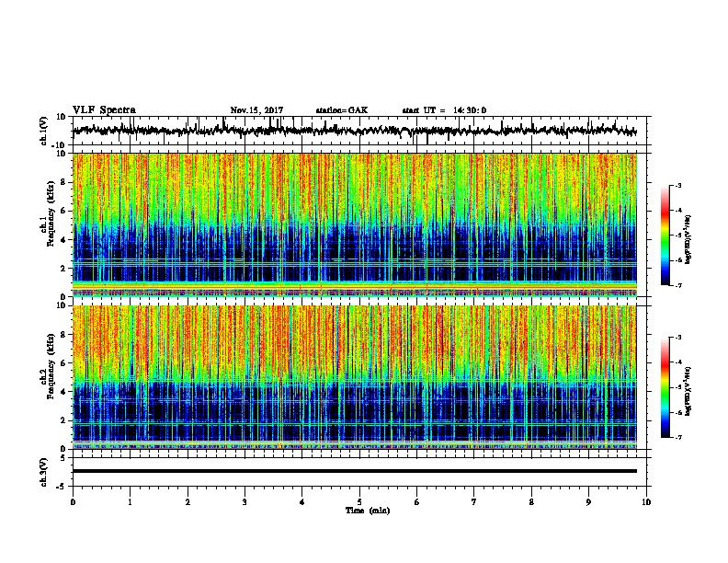
Task: Click time axis tick label "10"
Action: coord(646,501)
